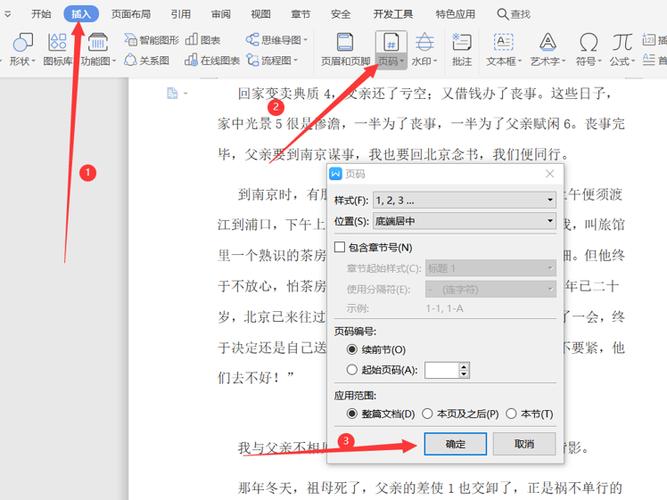Open the 形状 shapes tool
667x500 pixels.
click(x=22, y=49)
